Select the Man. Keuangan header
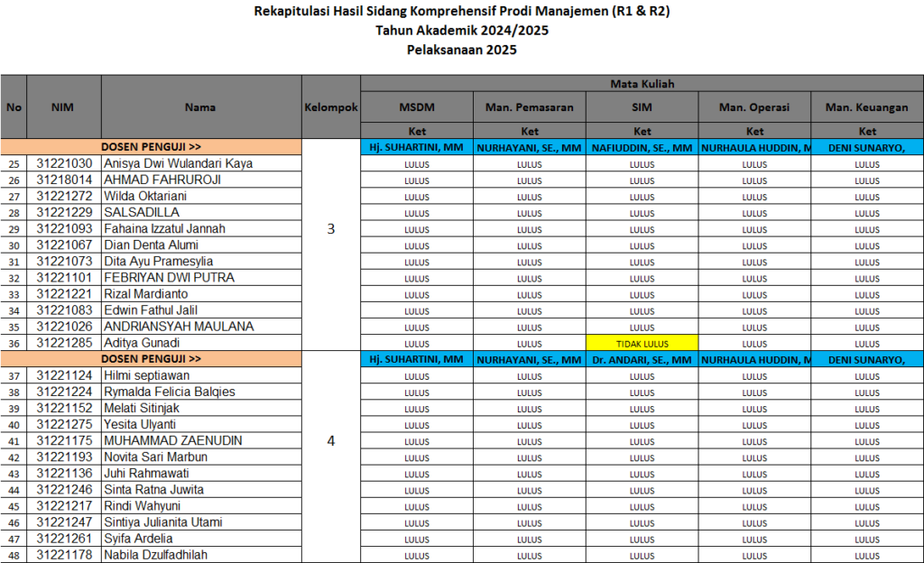The image size is (924, 563). coord(867,107)
